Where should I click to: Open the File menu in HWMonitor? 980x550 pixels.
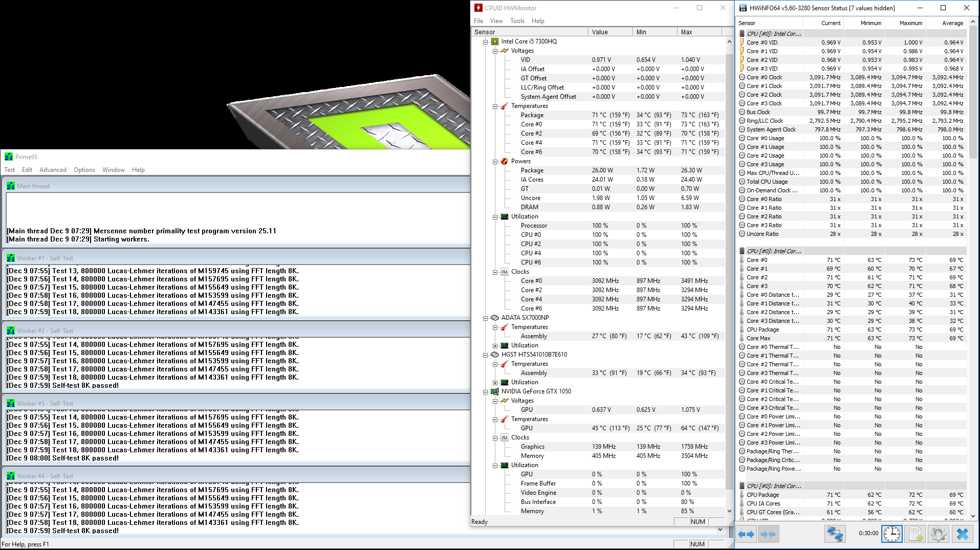(478, 21)
